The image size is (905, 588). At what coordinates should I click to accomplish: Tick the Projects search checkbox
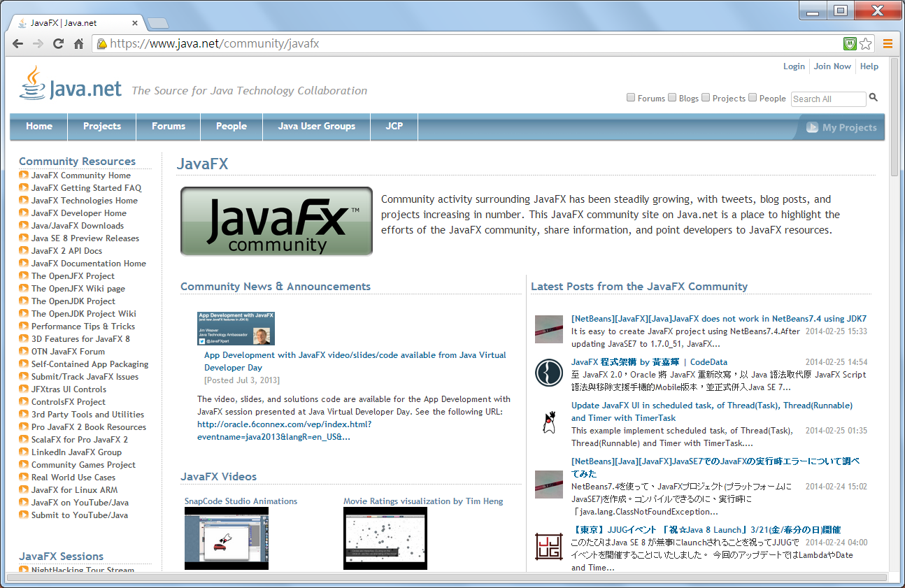706,98
